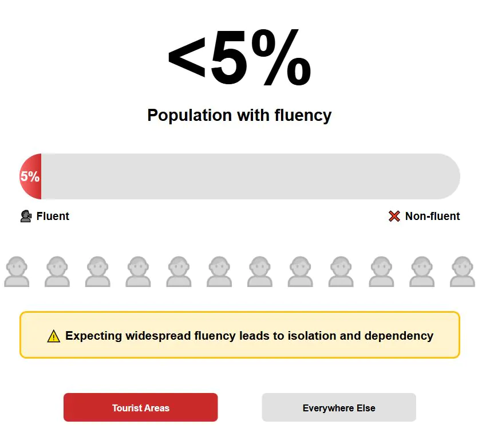
Task: Click the last person icon in the row
Action: pyautogui.click(x=463, y=272)
